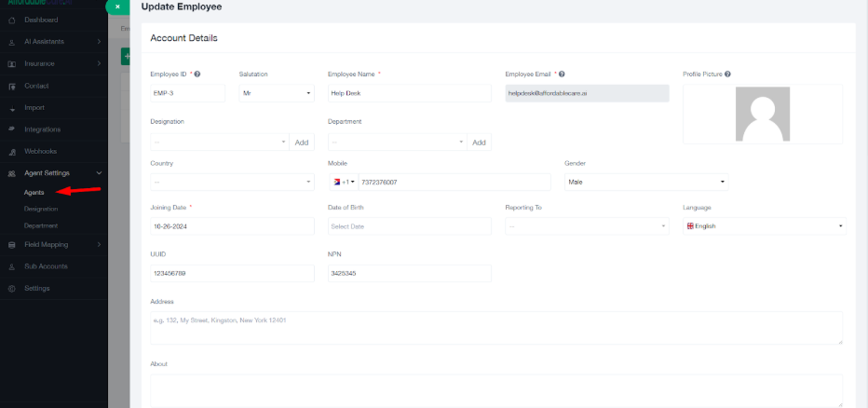Click the Date of Birth field
This screenshot has width=868, height=408.
coord(409,226)
